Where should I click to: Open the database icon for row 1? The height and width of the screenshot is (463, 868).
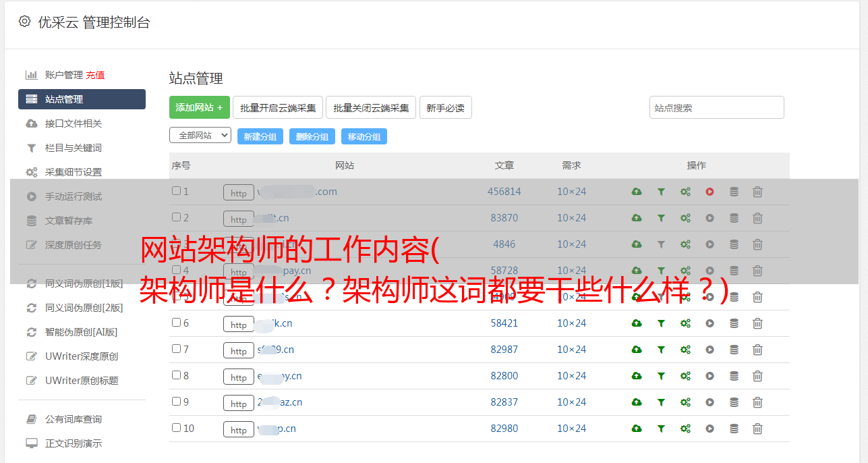pos(734,192)
